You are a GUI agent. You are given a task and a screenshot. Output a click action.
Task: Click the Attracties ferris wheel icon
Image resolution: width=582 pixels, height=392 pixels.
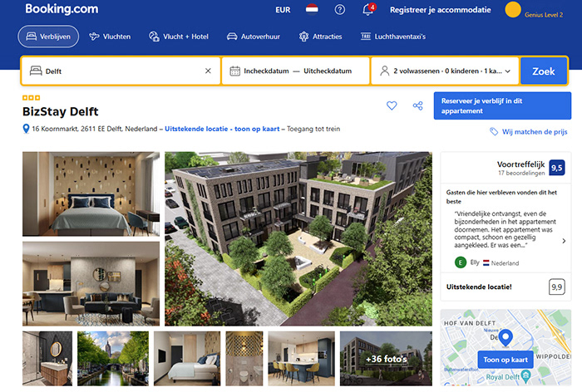coord(304,37)
